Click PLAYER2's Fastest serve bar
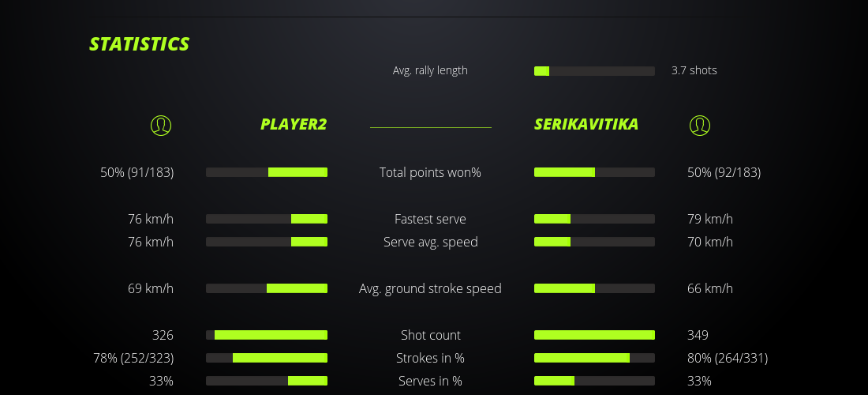The image size is (868, 395). point(267,219)
